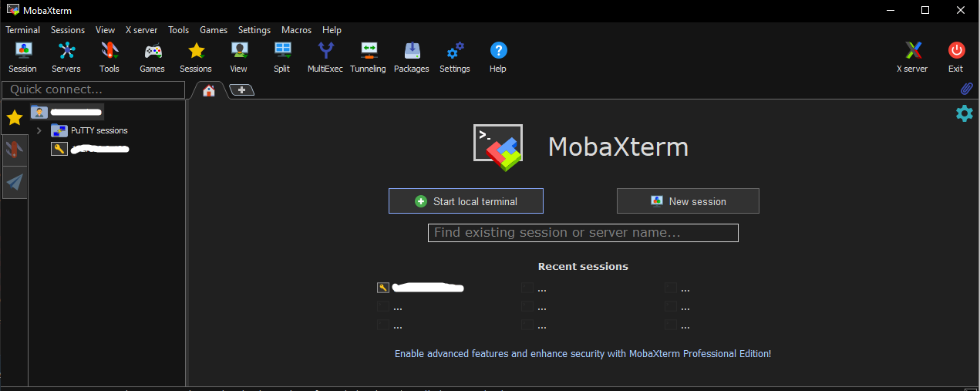Open the Tools menu
This screenshot has height=391, width=980.
178,30
